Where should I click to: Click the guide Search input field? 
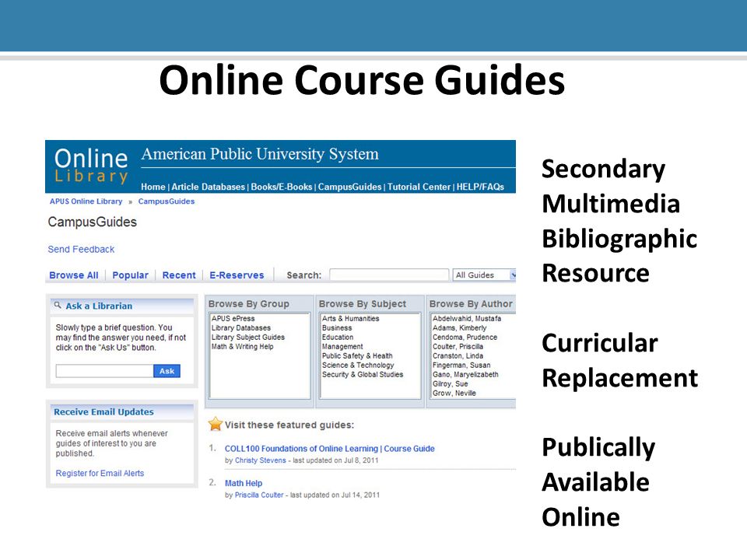tap(389, 275)
